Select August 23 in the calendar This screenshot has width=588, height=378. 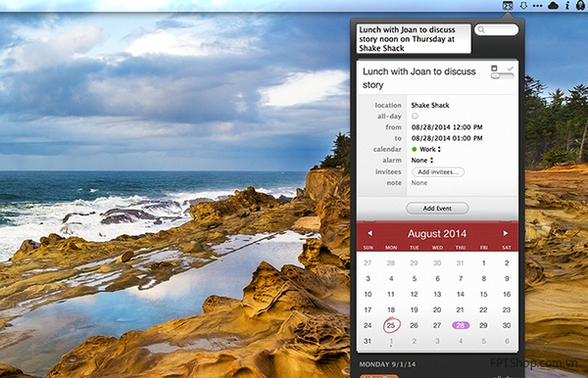click(x=507, y=309)
